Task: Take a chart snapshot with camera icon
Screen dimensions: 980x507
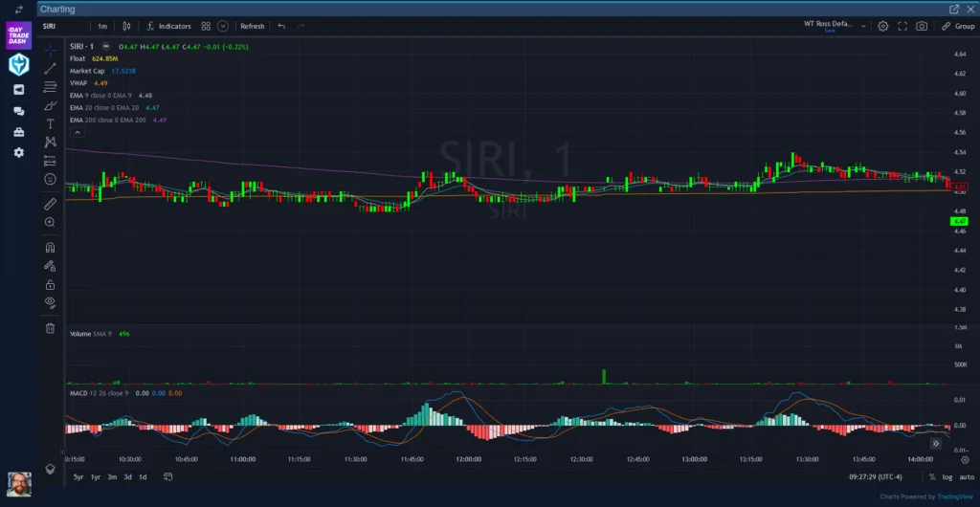Action: tap(922, 26)
